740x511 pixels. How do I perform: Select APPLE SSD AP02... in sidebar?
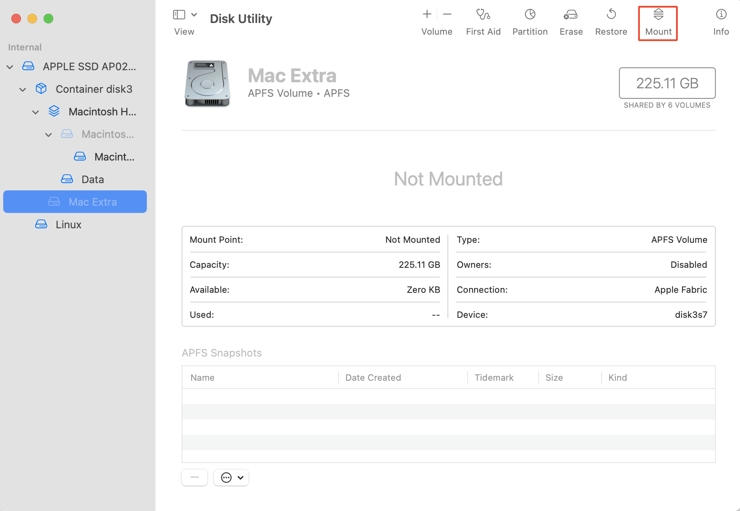coord(89,67)
